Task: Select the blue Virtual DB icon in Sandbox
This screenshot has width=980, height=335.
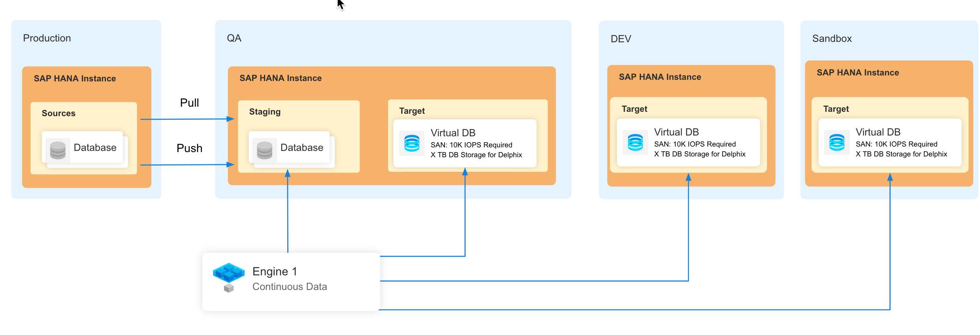Action: (837, 143)
